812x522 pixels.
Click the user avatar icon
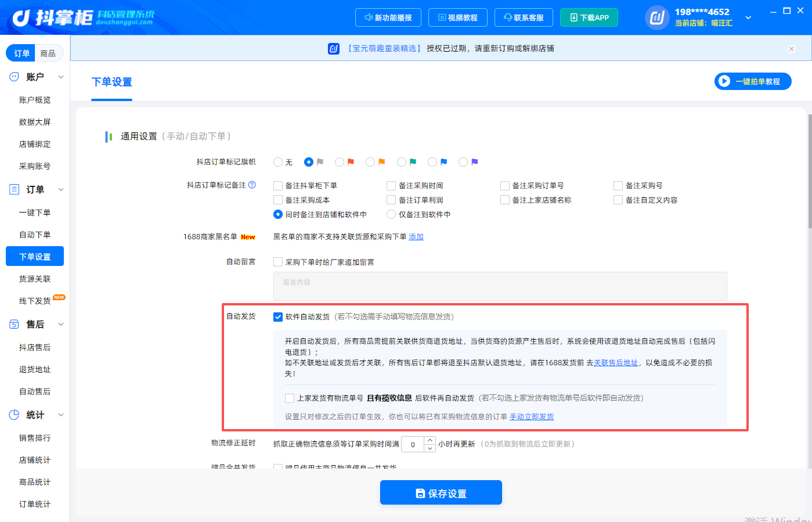[657, 17]
